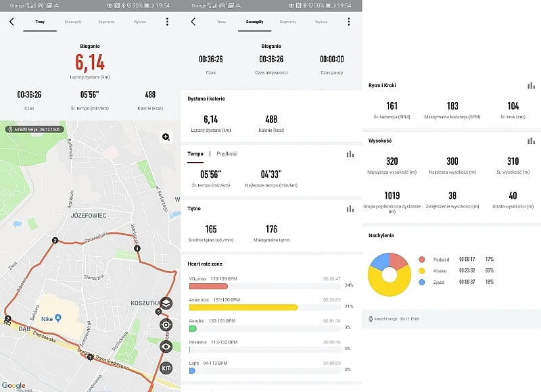The height and width of the screenshot is (392, 541).
Task: Center the map with the location target icon
Action: tap(166, 324)
